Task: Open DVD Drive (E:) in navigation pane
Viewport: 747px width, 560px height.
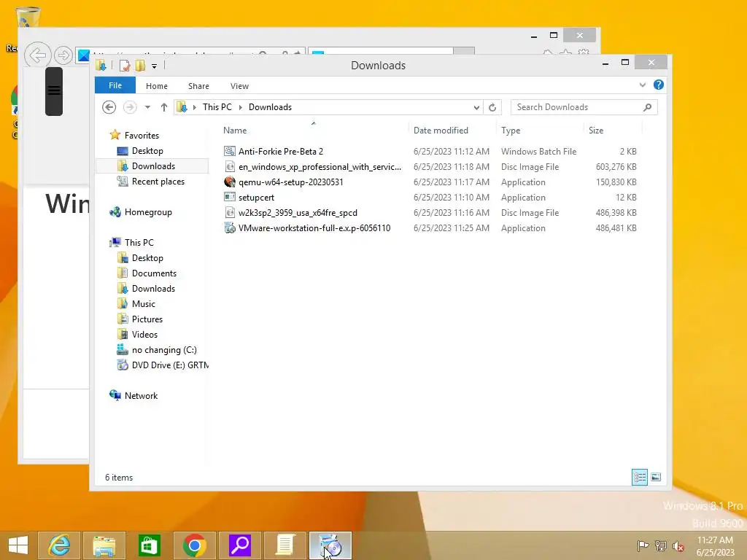Action: click(169, 365)
